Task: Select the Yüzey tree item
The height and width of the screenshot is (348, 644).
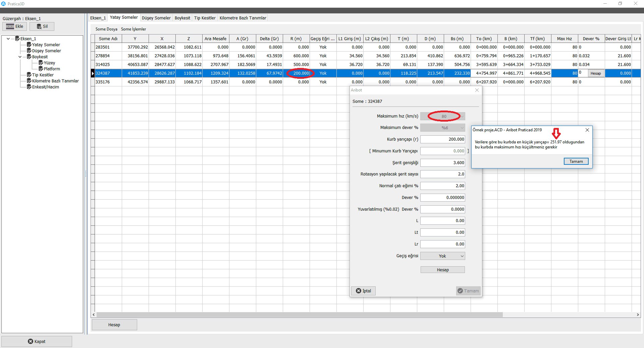Action: (49, 63)
